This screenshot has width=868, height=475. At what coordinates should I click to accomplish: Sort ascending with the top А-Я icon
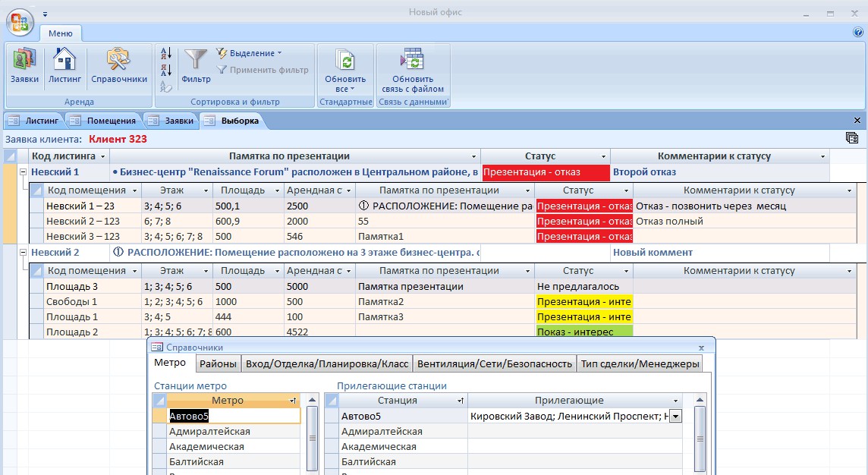pyautogui.click(x=167, y=53)
